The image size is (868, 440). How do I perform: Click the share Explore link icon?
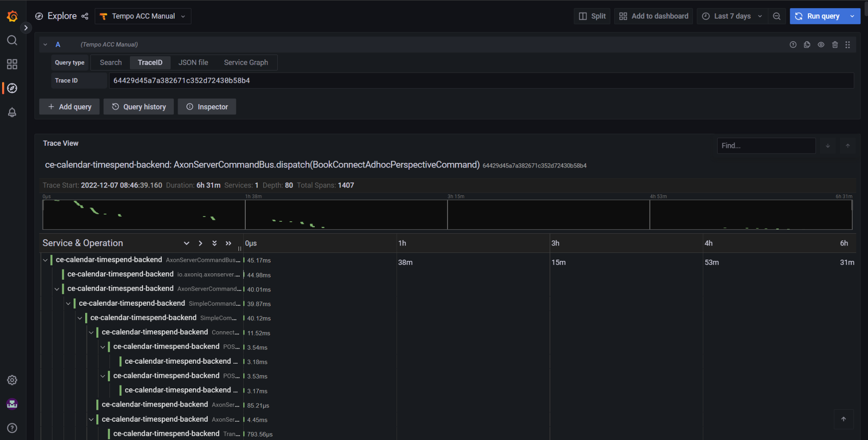click(x=85, y=16)
